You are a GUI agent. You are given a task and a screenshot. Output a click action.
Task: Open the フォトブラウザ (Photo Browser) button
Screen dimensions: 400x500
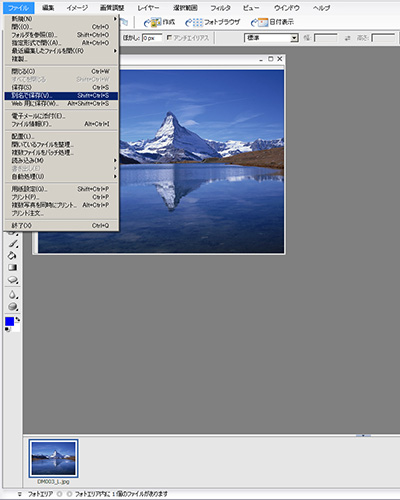pyautogui.click(x=212, y=22)
